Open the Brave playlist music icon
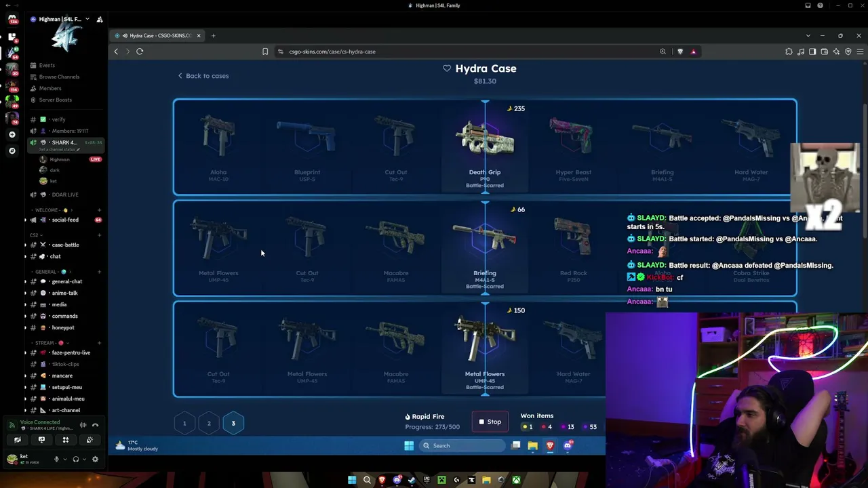Screen dimensions: 868x488 click(801, 52)
